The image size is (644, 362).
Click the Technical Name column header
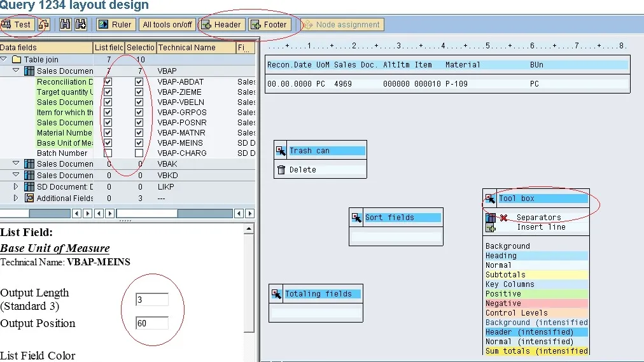(196, 48)
